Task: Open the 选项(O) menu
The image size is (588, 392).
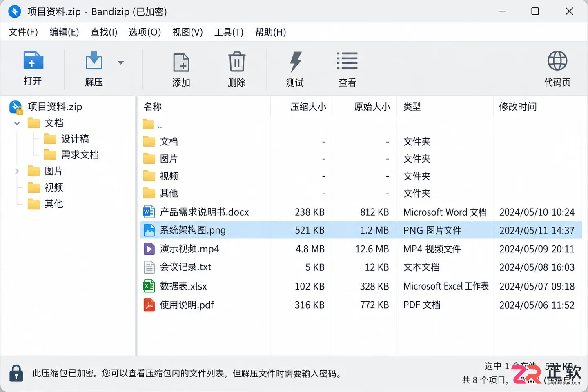Action: (x=145, y=32)
